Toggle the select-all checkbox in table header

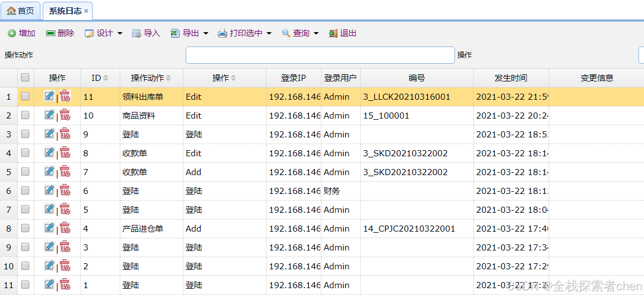click(x=25, y=77)
